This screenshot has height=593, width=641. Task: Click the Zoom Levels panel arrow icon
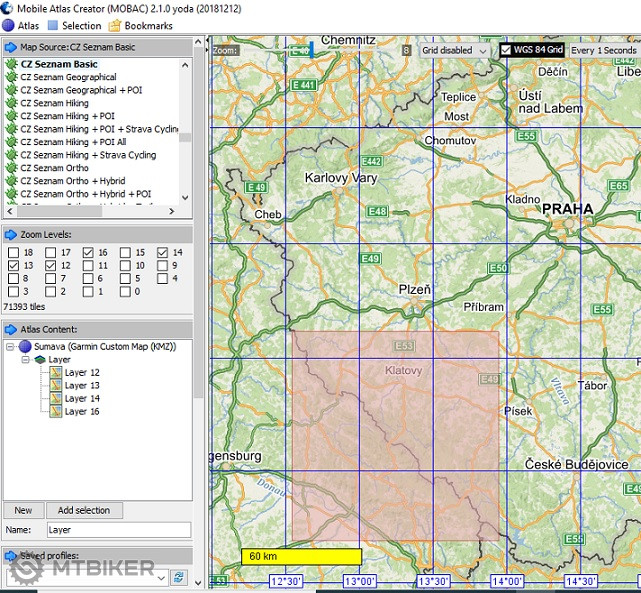pos(11,234)
